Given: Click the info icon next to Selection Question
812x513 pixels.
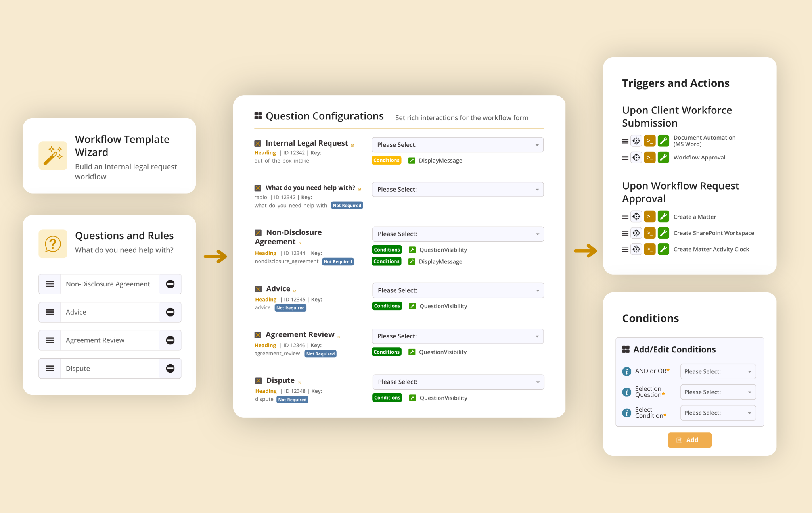Looking at the screenshot, I should point(627,392).
